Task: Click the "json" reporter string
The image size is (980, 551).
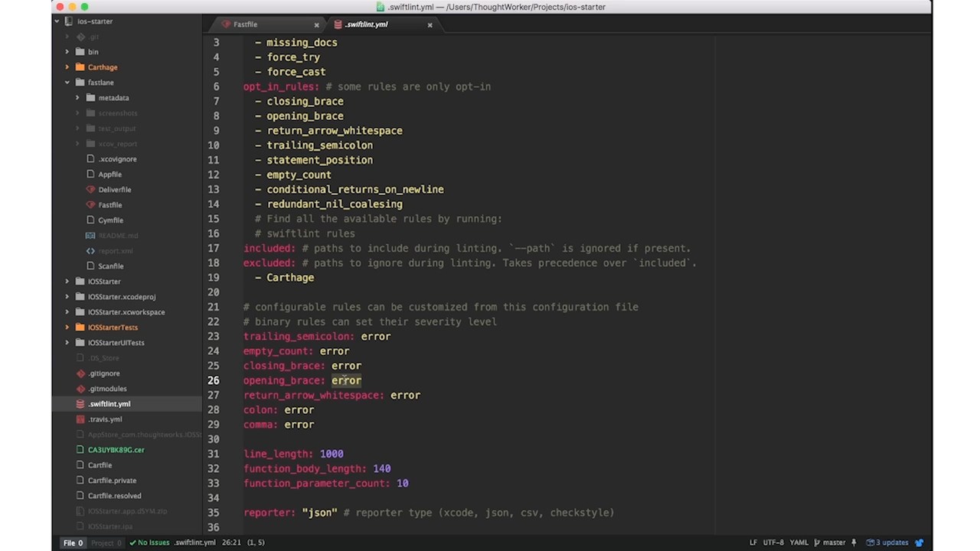Action: pyautogui.click(x=320, y=513)
